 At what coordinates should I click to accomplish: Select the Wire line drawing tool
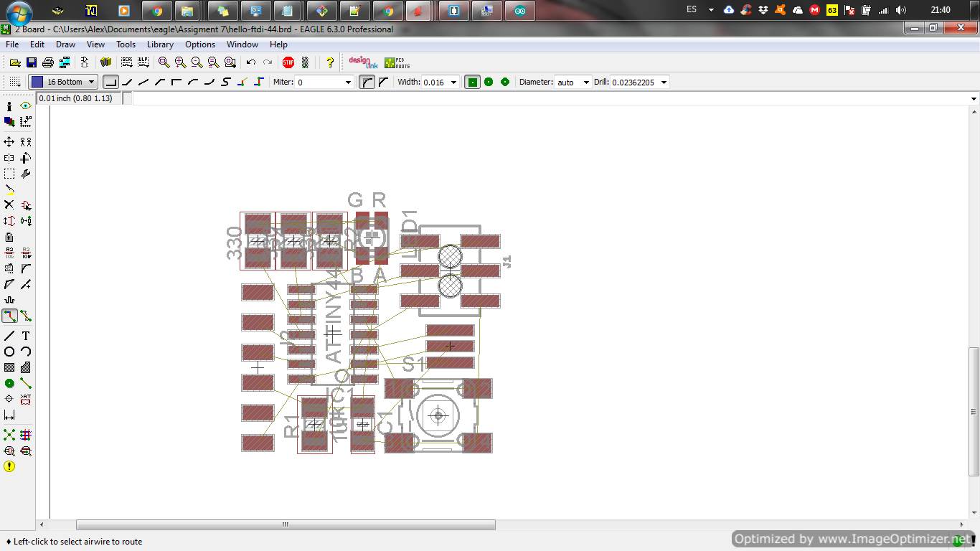tap(9, 336)
